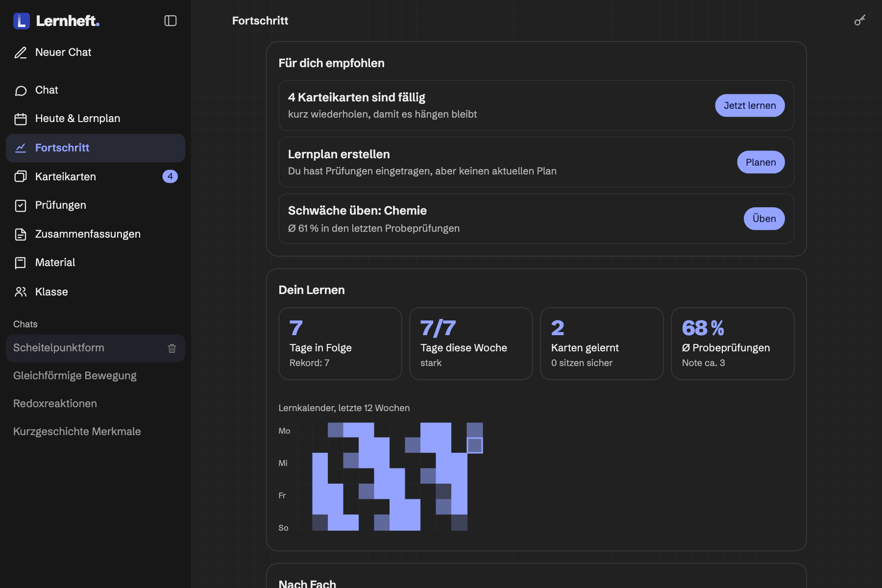Click the Lernkalender, letzte 12 Wochen label

344,408
